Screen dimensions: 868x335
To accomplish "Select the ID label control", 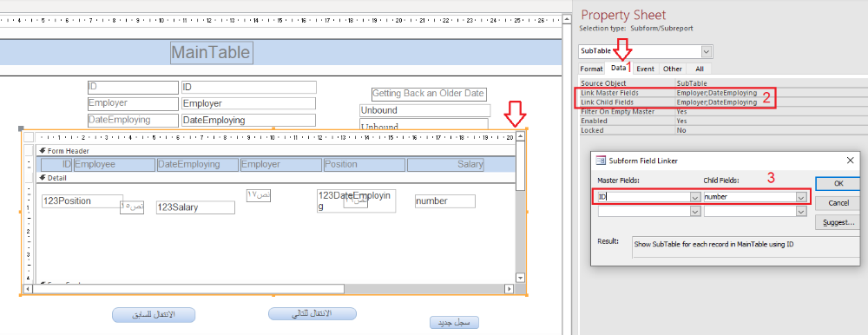I will point(133,87).
